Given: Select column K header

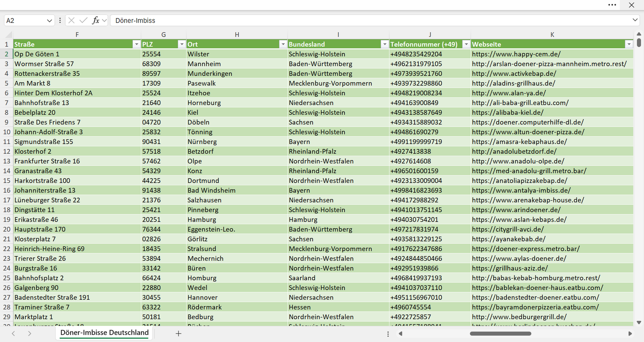Looking at the screenshot, I should (552, 35).
